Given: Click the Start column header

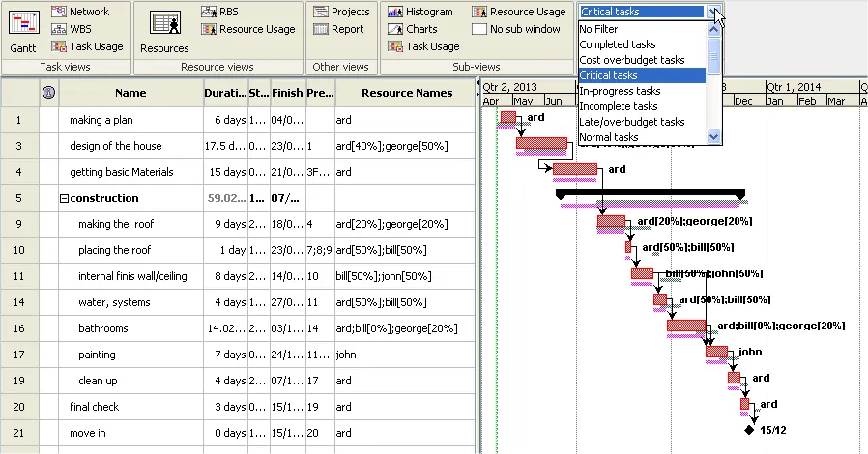Looking at the screenshot, I should [258, 93].
